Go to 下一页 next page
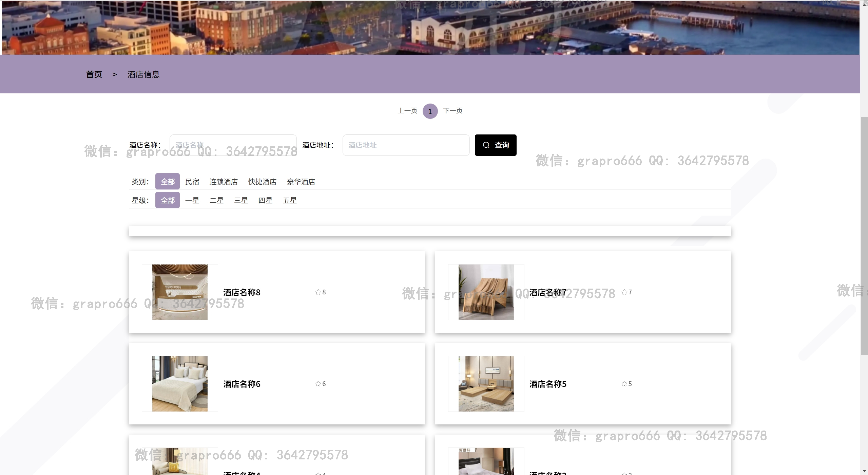Screen dimensions: 868x475 pos(453,111)
